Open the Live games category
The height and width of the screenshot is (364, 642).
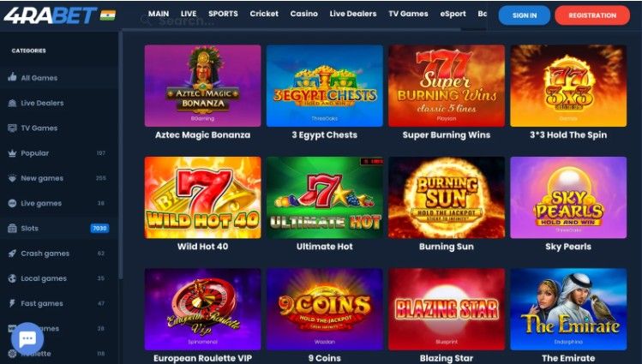(58, 203)
